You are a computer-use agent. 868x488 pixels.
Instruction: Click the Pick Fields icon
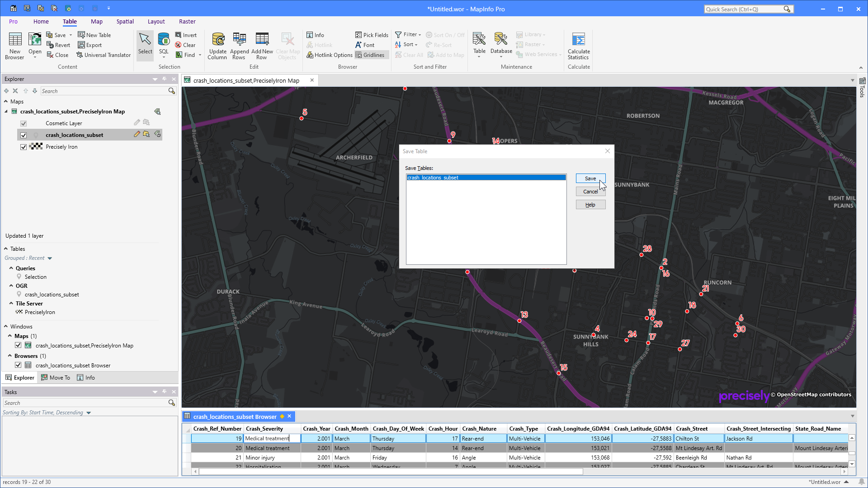pyautogui.click(x=372, y=35)
